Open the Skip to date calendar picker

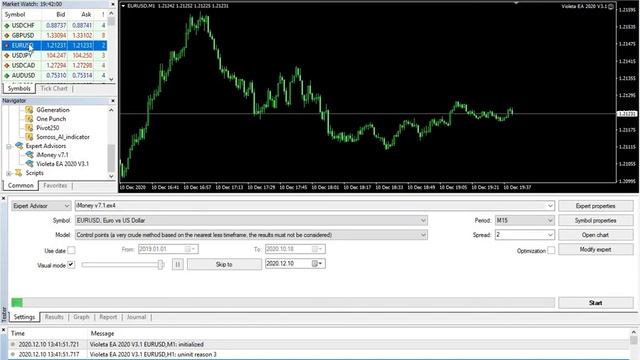(x=318, y=264)
